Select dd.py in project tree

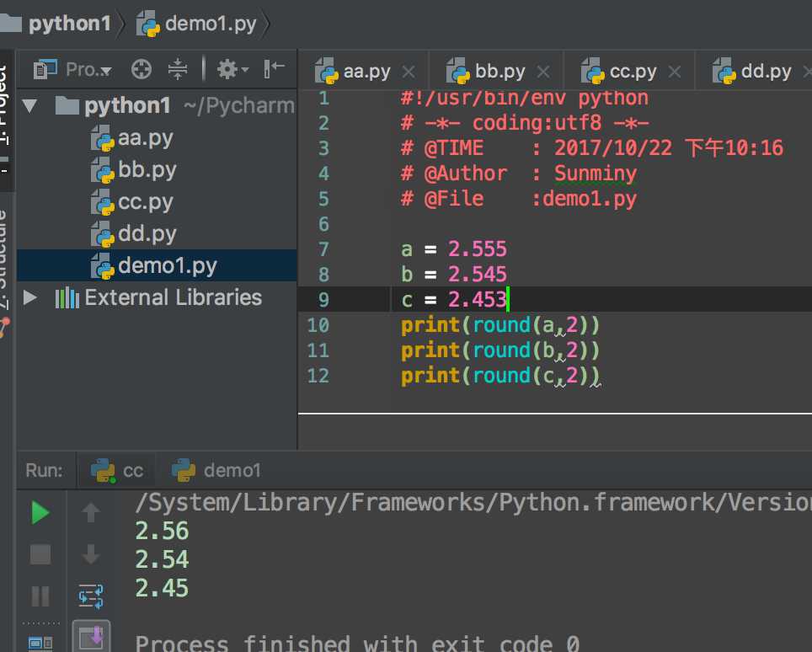click(134, 234)
